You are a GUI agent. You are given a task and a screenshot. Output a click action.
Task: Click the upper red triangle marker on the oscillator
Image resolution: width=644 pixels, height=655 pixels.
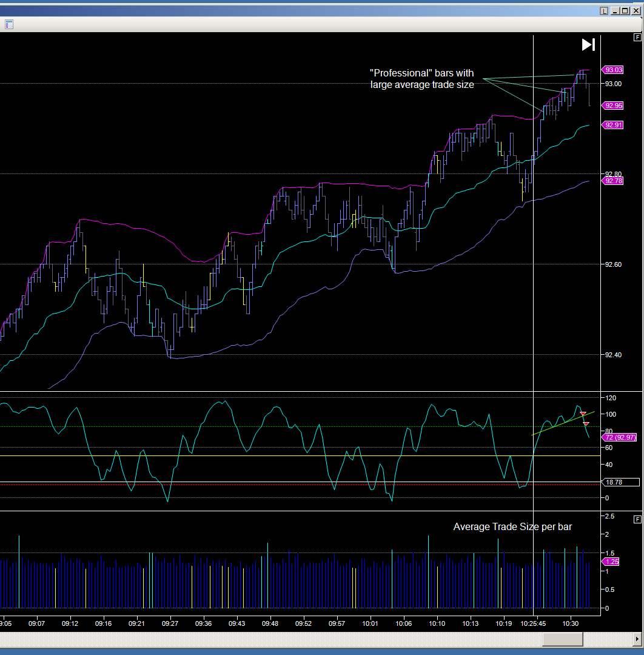[x=583, y=414]
